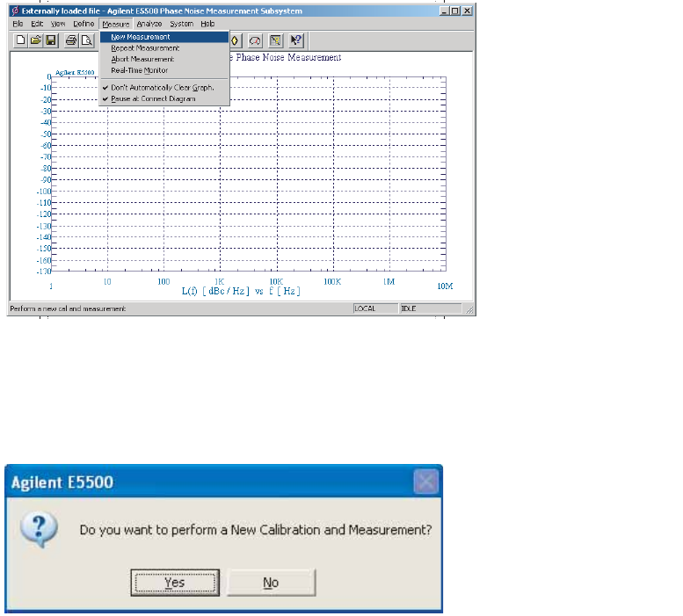
Task: Open the Analyze menu
Action: [x=149, y=24]
